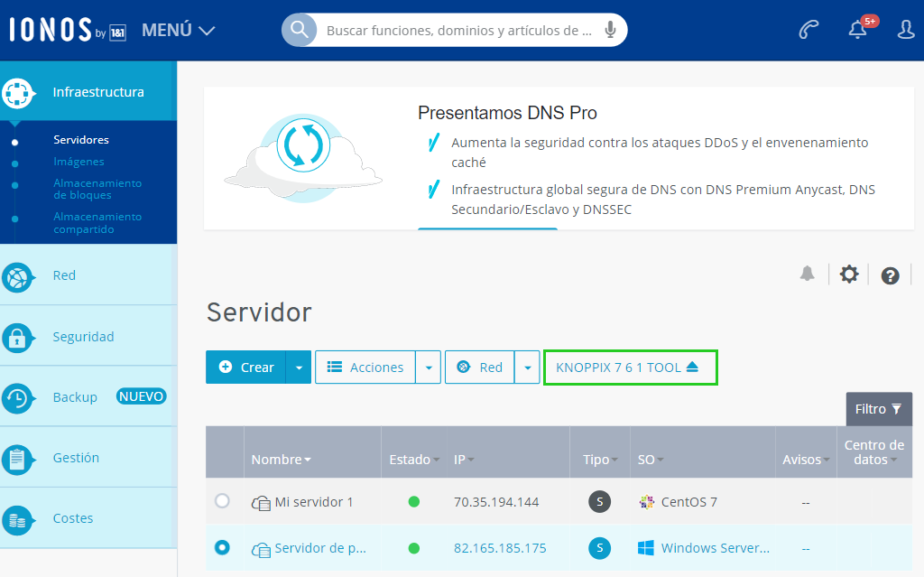Sort by the Tipo column header
Screen dimensions: 924x577
click(600, 460)
